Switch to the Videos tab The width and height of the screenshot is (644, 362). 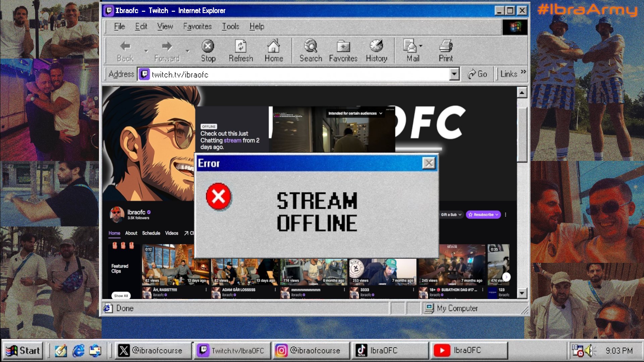(171, 233)
